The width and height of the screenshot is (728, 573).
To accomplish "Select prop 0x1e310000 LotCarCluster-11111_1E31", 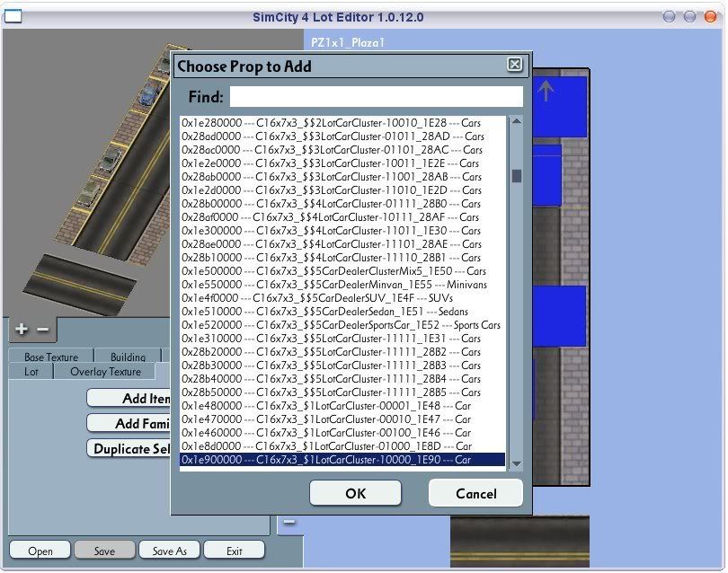I will point(342,339).
